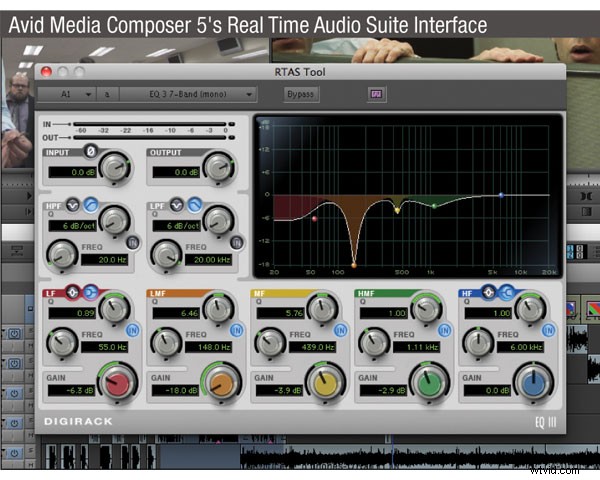This screenshot has width=600, height=480.
Task: Disable the LMF band IN button
Action: click(x=236, y=330)
